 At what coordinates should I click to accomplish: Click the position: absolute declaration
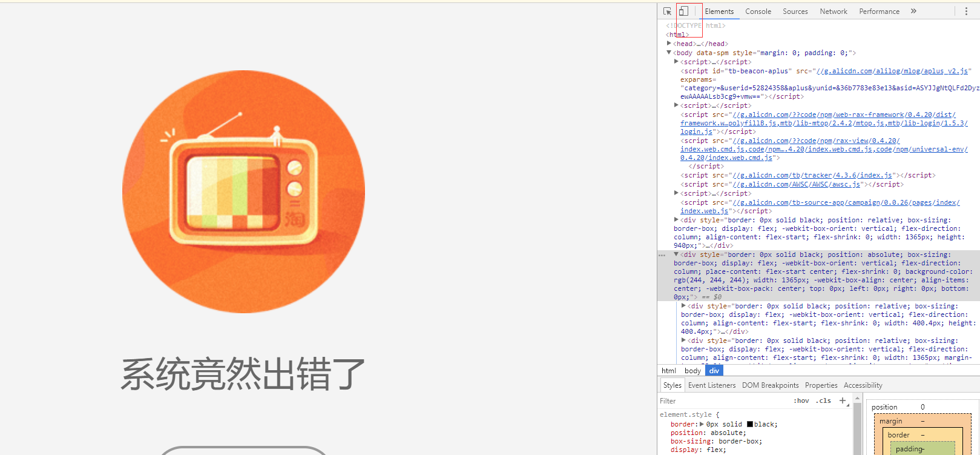[708, 433]
